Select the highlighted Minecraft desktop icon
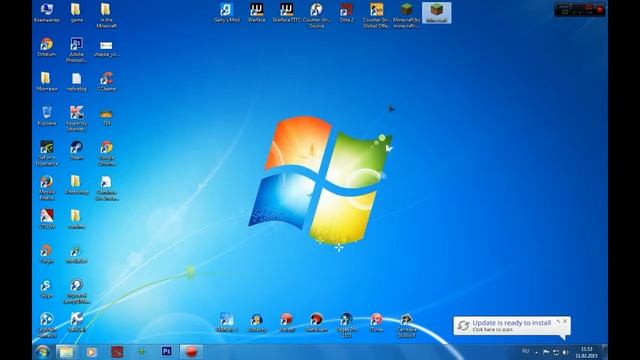Image resolution: width=640 pixels, height=360 pixels. point(436,12)
